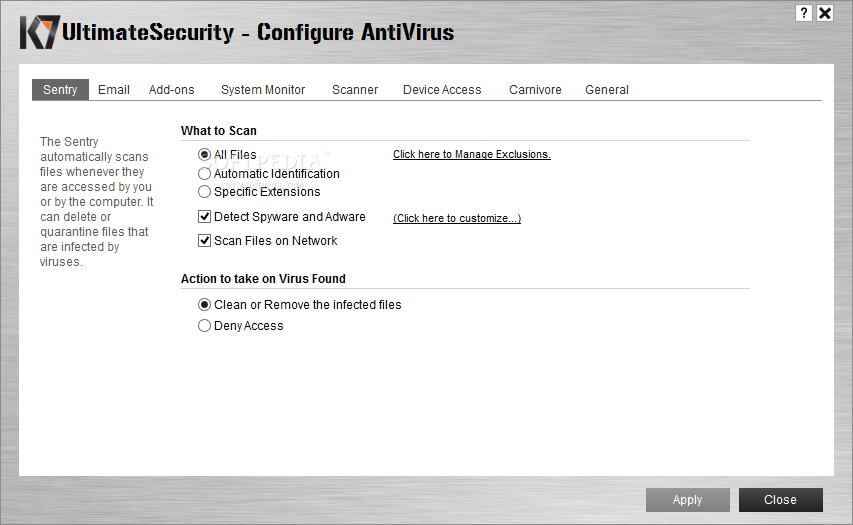Click the customize spyware detection link

(457, 218)
